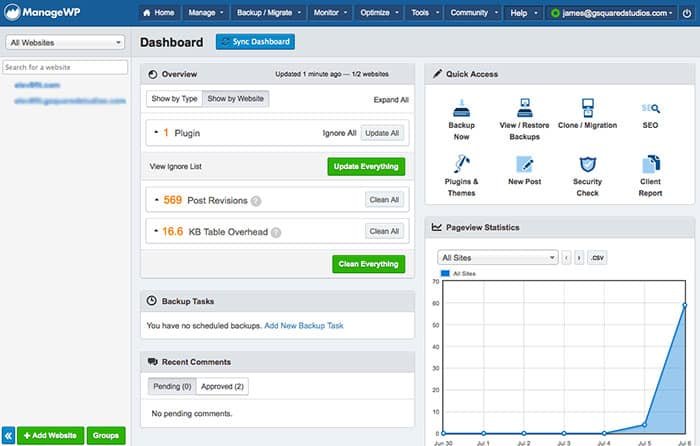Click the Sync Dashboard button
Viewport: 700px width, 446px height.
click(x=255, y=42)
